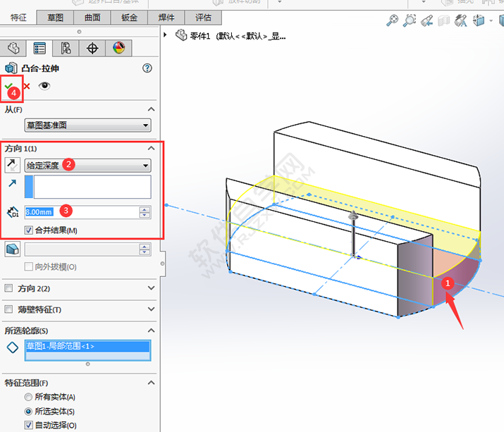Click the 凸台-拉伸 feature icon
This screenshot has width=504, height=432.
pyautogui.click(x=11, y=68)
